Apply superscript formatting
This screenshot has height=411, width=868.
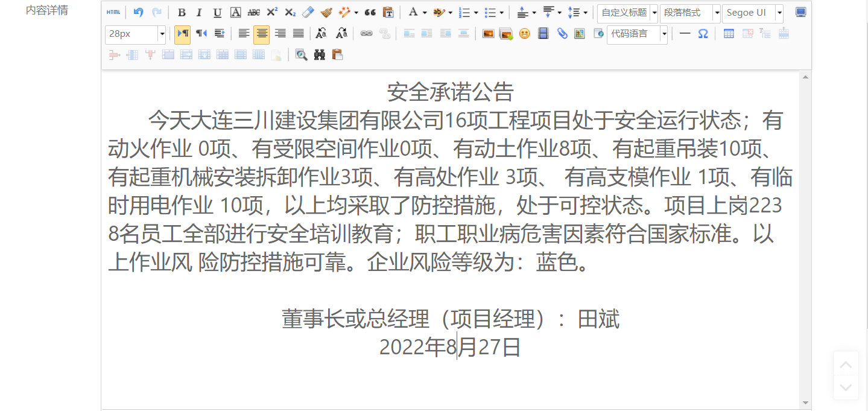tap(272, 13)
